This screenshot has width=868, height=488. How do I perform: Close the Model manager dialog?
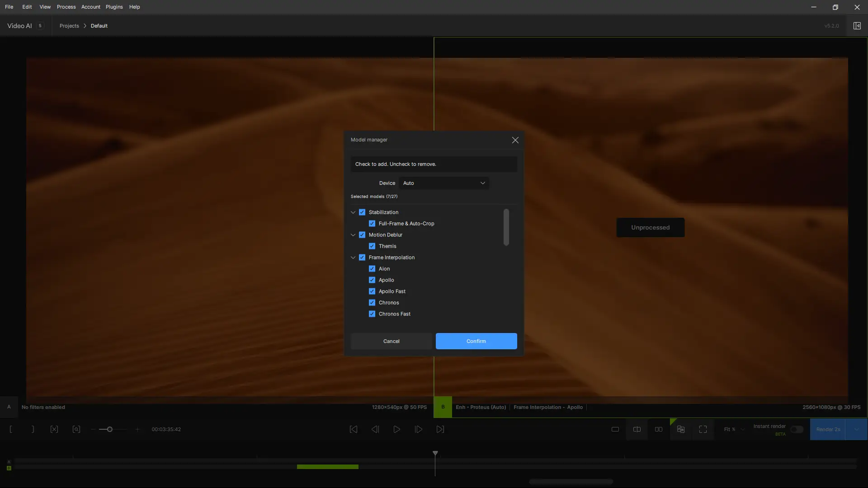pyautogui.click(x=515, y=140)
